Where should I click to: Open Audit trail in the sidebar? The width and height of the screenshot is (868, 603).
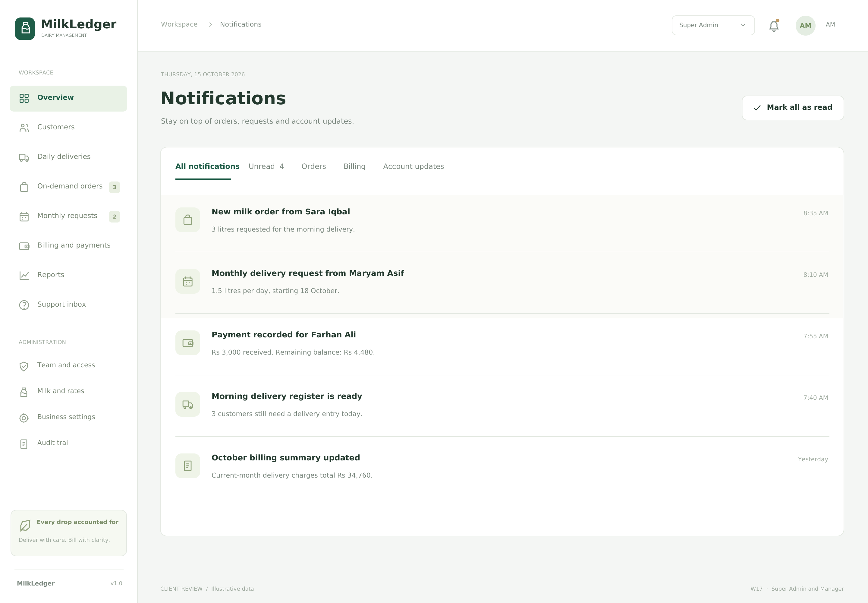pyautogui.click(x=68, y=443)
